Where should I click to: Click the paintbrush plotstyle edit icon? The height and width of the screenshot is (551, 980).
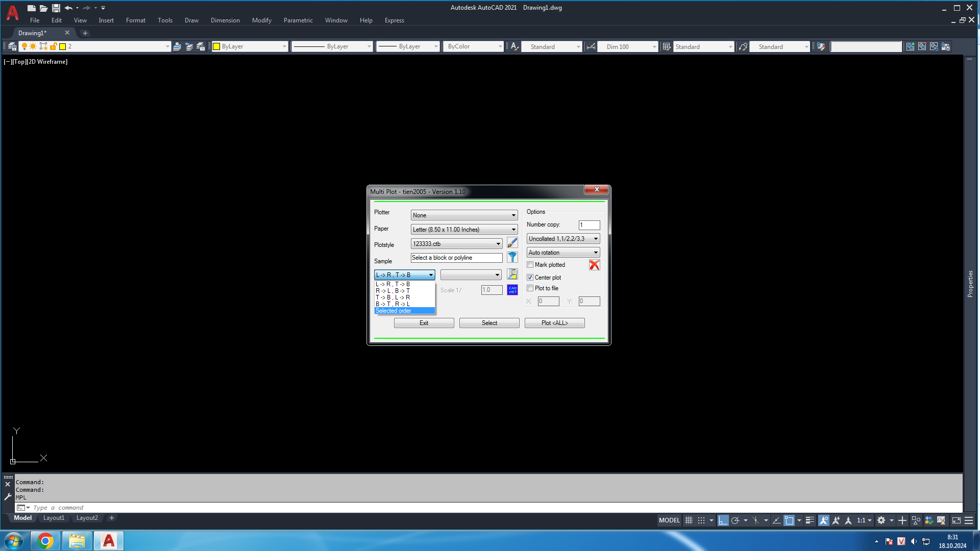pyautogui.click(x=512, y=243)
